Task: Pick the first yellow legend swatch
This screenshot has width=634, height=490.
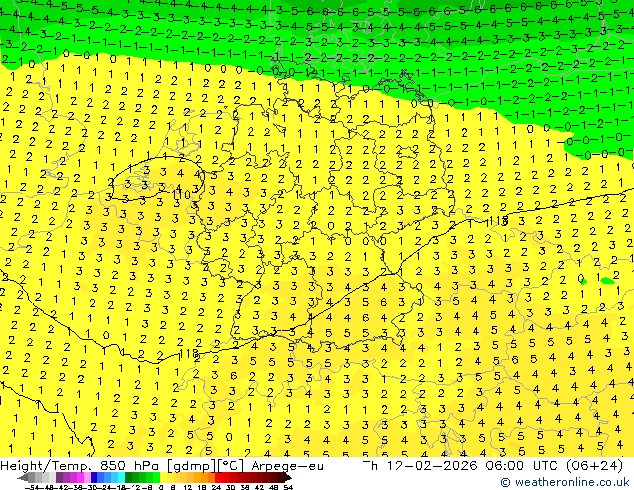Action: tap(163, 478)
